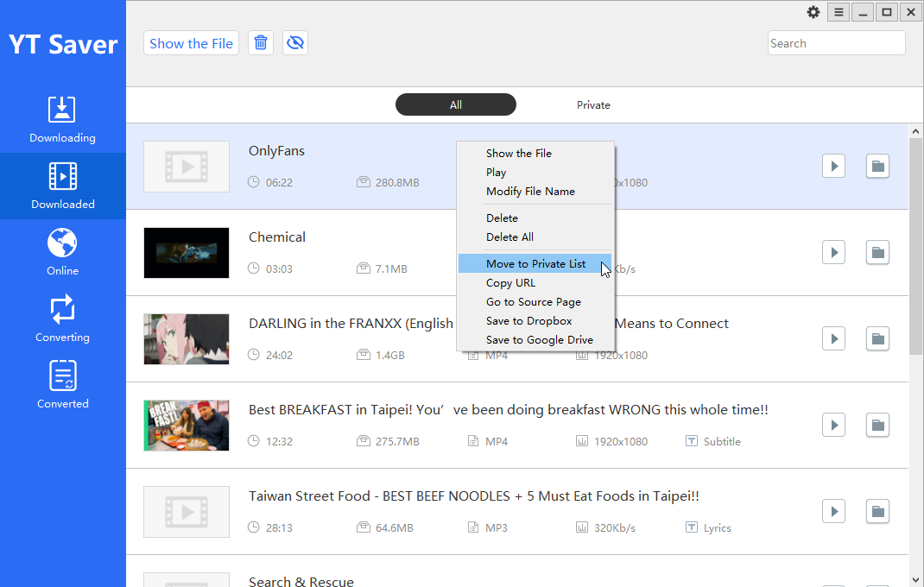Select Go to Source Page
The image size is (924, 587).
(535, 302)
